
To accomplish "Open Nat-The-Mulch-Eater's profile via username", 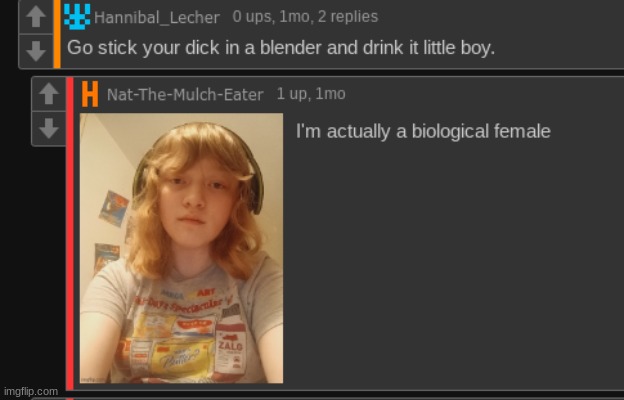I will pos(185,95).
